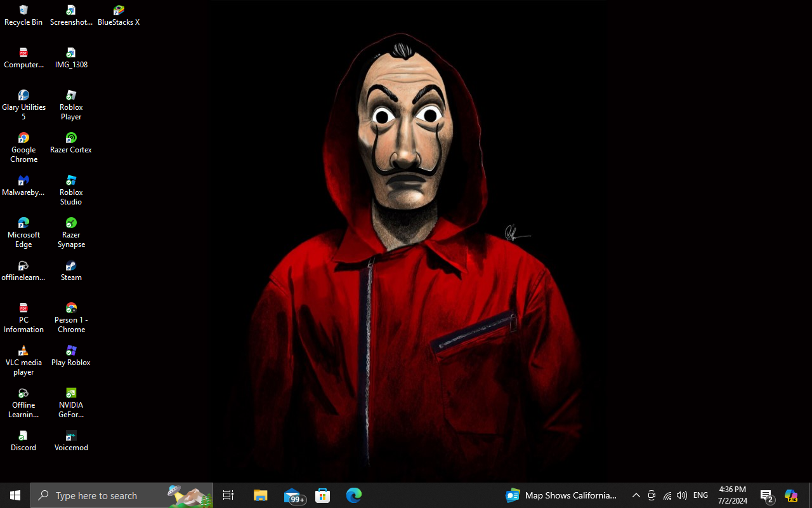
Task: Select the Razer Cortex shortcut
Action: click(x=71, y=144)
